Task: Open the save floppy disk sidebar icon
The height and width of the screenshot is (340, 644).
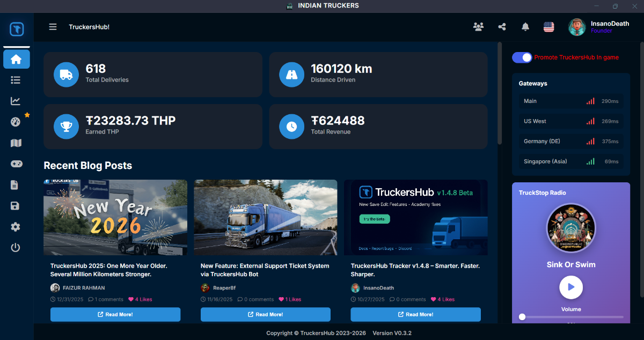Action: tap(16, 206)
